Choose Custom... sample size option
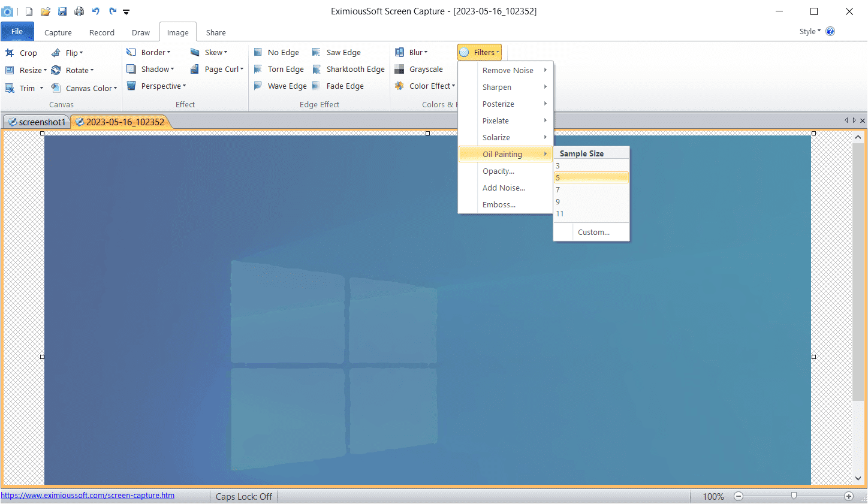 click(591, 232)
